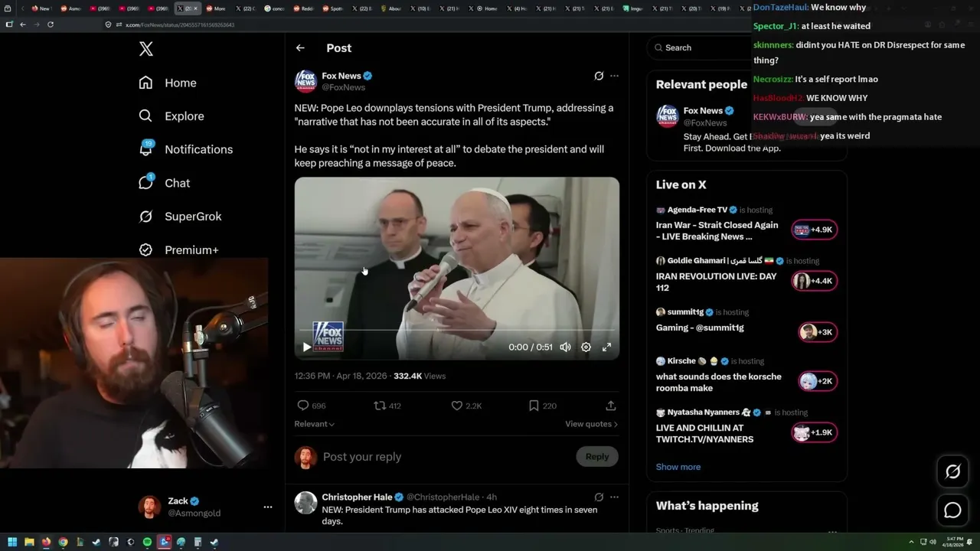Viewport: 980px width, 551px height.
Task: Open the Windows Start menu
Action: tap(12, 543)
